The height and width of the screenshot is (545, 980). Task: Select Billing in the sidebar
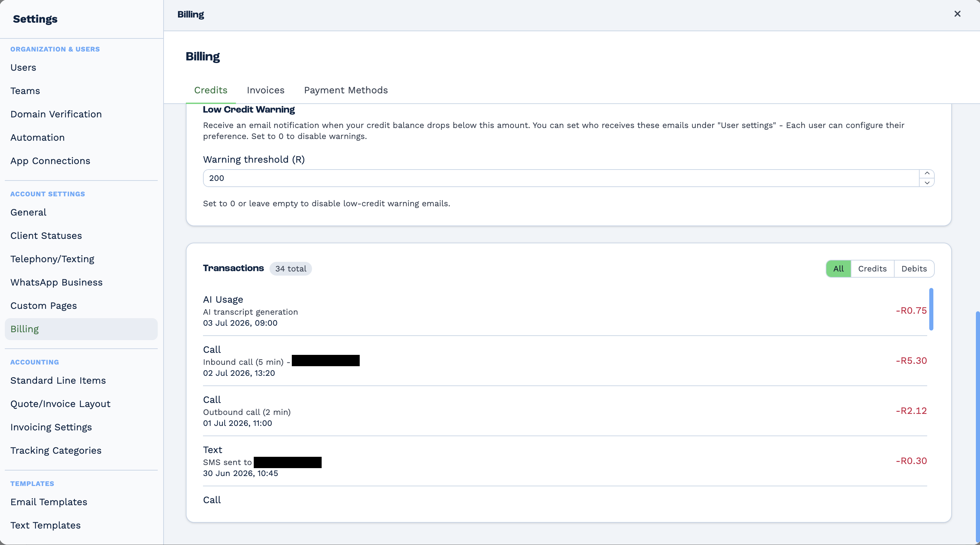(81, 329)
